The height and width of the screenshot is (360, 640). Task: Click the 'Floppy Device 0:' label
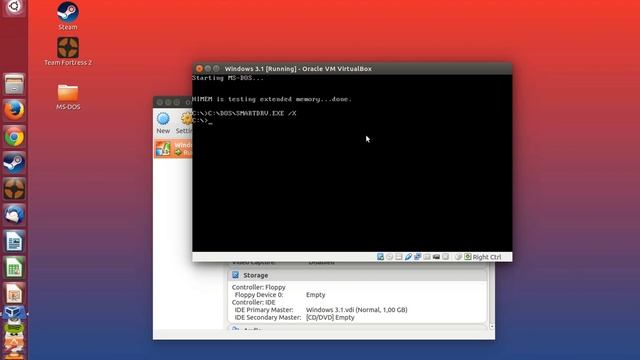[259, 295]
